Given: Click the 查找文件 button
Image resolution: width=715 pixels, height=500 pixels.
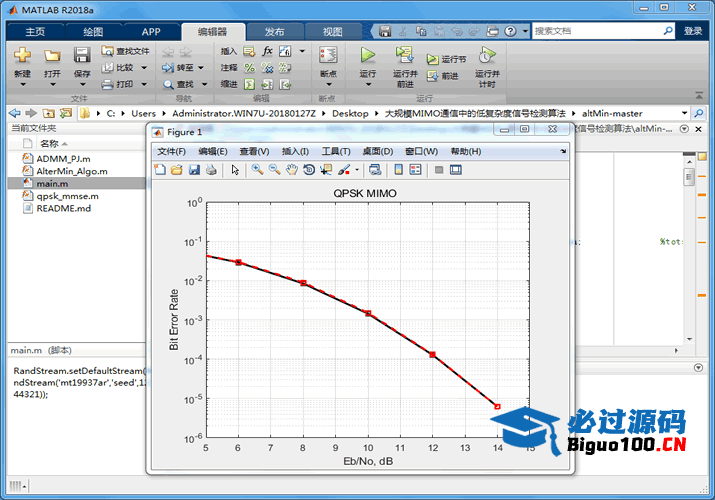Looking at the screenshot, I should pyautogui.click(x=125, y=51).
